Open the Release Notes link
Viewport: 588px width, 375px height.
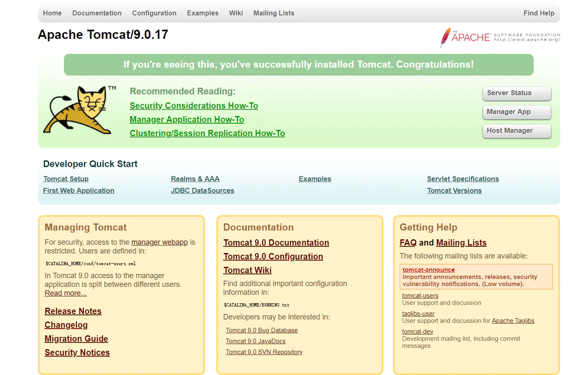(x=73, y=311)
